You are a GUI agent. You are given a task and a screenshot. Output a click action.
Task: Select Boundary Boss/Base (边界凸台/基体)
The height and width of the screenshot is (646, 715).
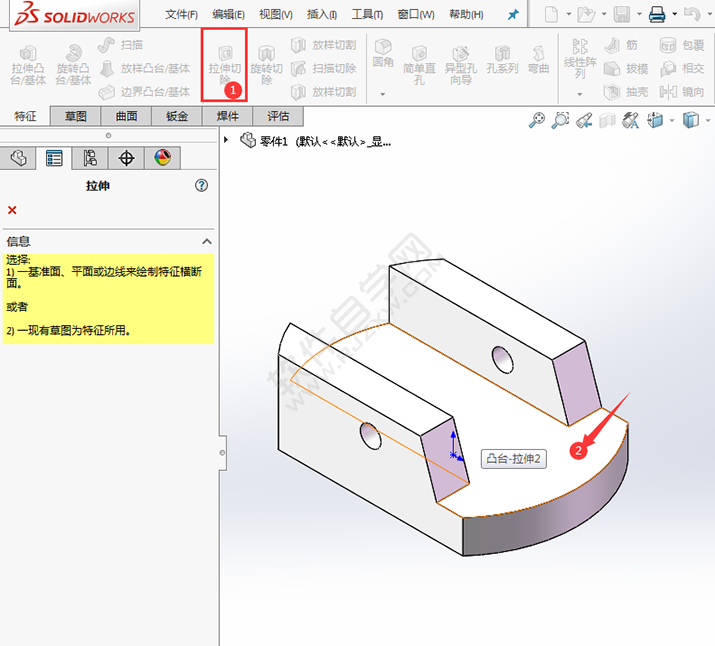click(144, 92)
